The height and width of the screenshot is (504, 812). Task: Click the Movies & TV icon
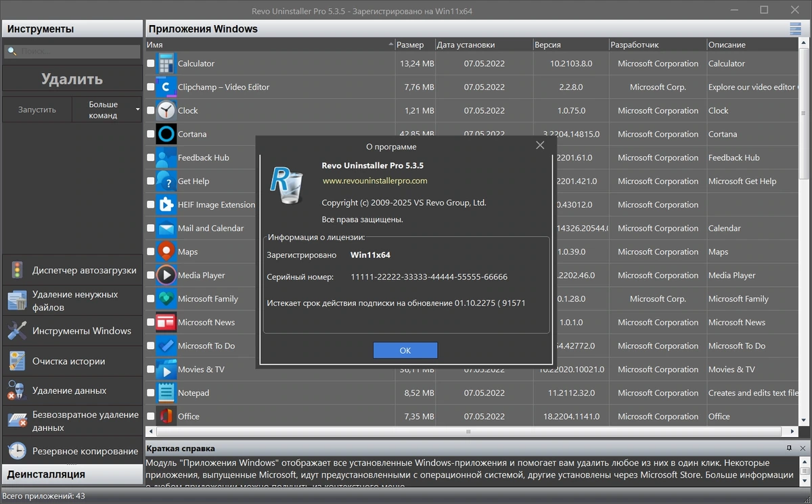(166, 369)
